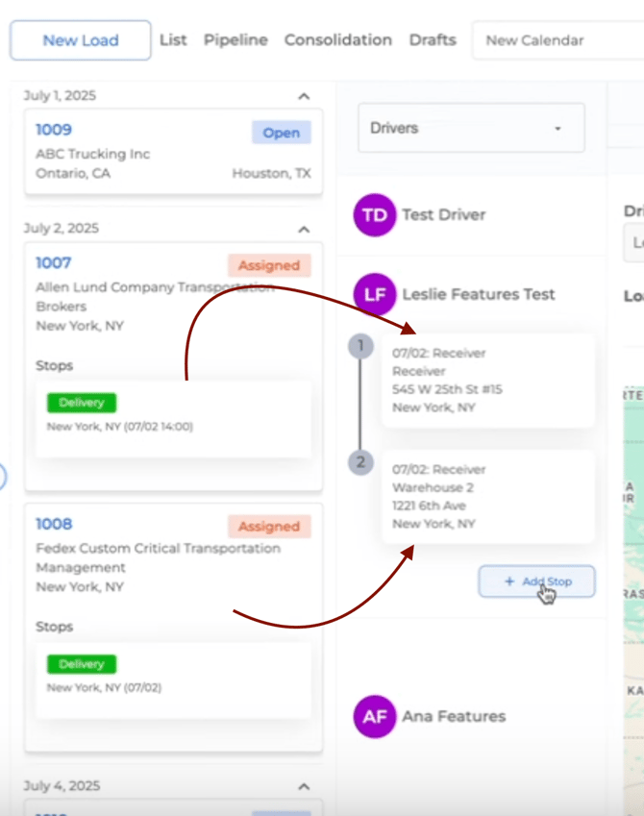Image resolution: width=644 pixels, height=816 pixels.
Task: Click the Open status badge on load 1009
Action: (x=281, y=133)
